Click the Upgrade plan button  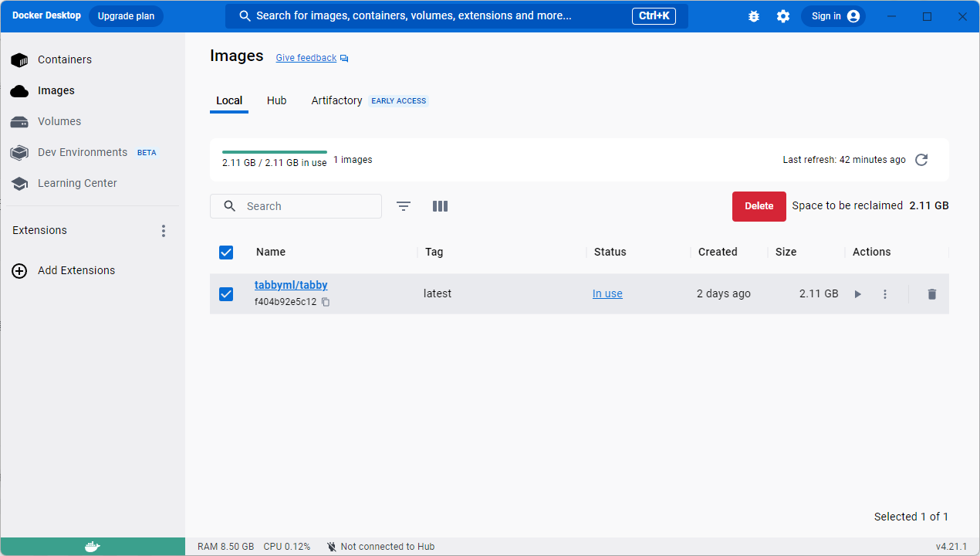(x=126, y=16)
